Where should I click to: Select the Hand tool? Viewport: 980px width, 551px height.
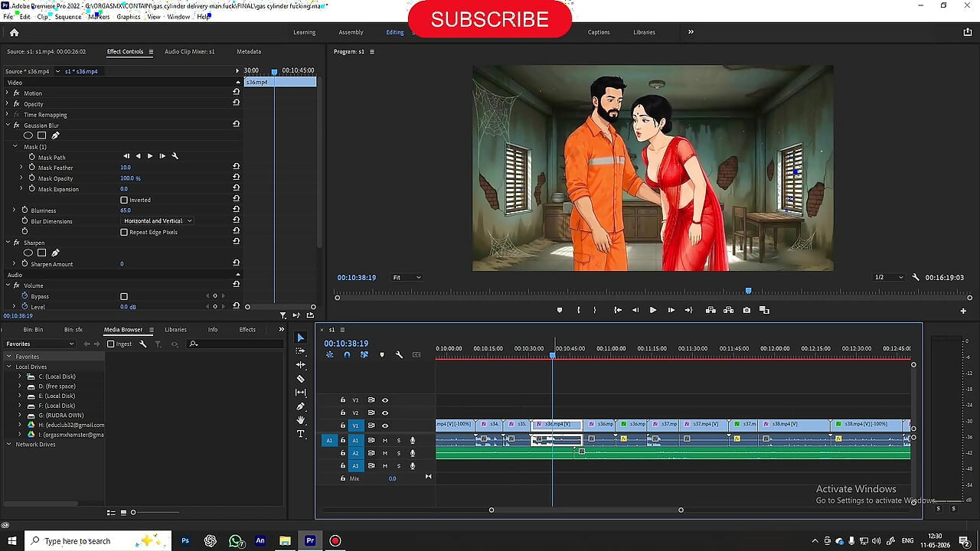coord(300,420)
